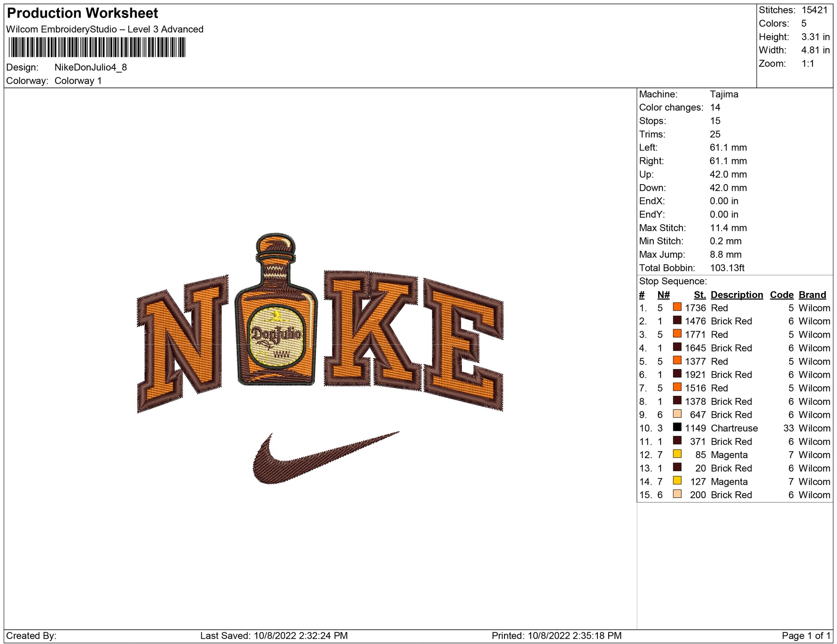Click the Description column header
The height and width of the screenshot is (644, 837).
(736, 295)
